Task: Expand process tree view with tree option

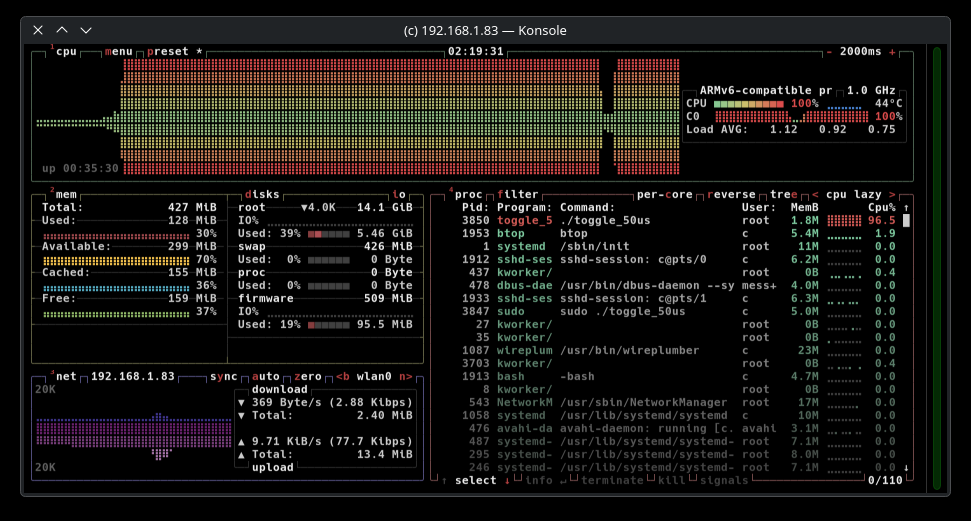Action: click(x=783, y=195)
